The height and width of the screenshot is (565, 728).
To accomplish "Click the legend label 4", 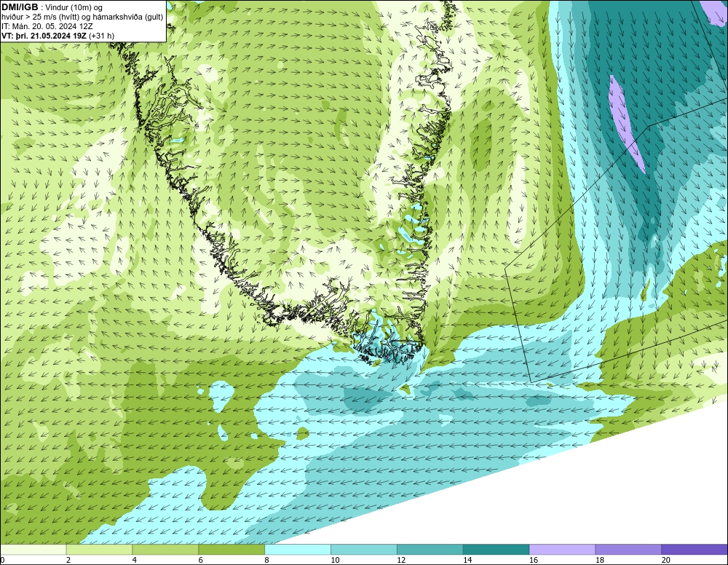I will tap(135, 560).
